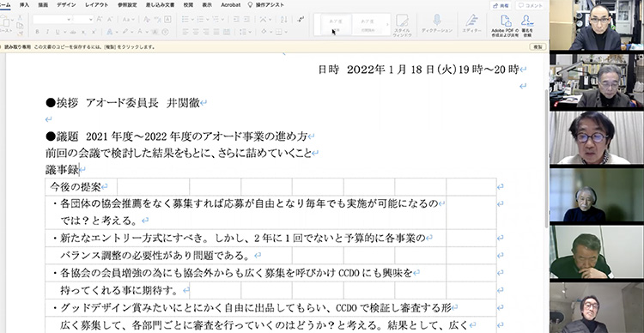Toggle show paragraph marks icon
644x333 pixels.
point(301,19)
